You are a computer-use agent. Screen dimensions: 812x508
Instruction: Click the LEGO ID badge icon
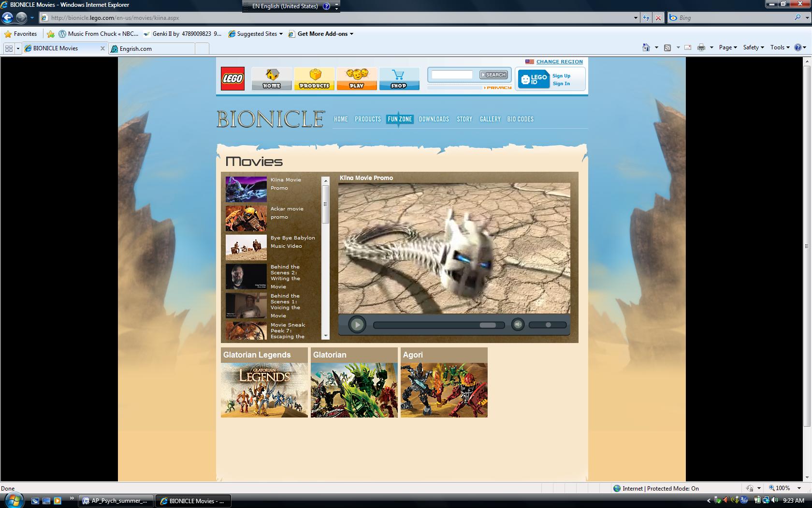pos(534,79)
